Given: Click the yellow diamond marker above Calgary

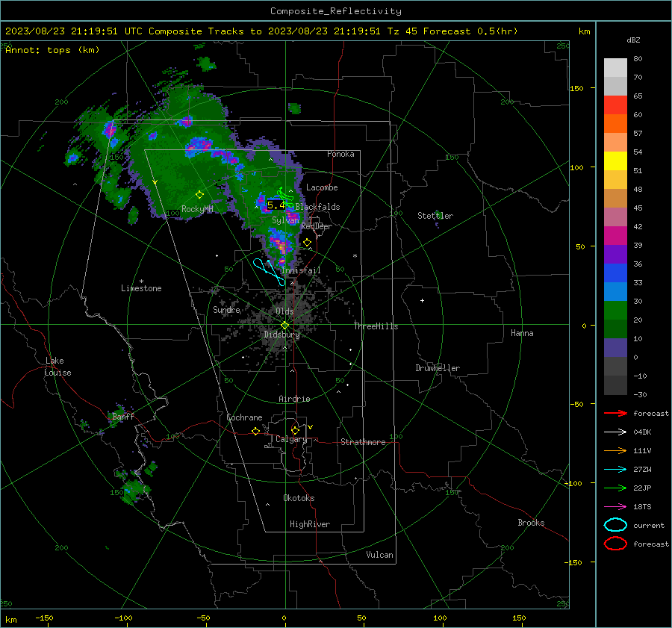Looking at the screenshot, I should coord(295,430).
